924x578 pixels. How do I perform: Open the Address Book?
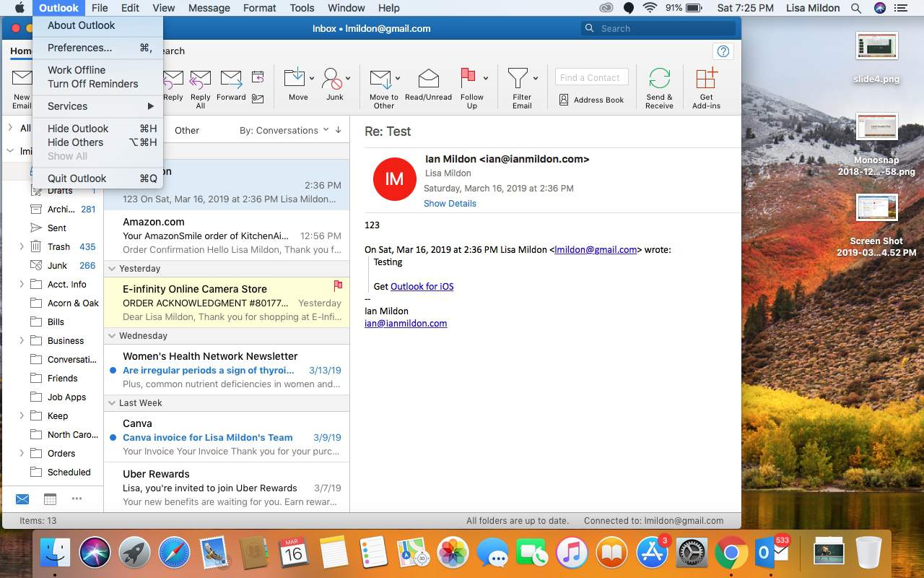coord(591,100)
